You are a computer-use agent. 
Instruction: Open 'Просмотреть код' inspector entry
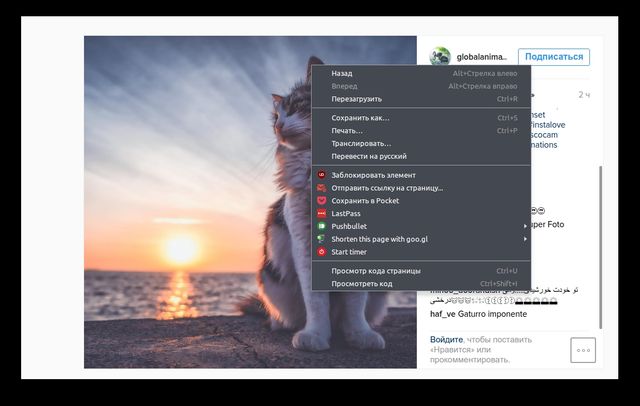pyautogui.click(x=362, y=283)
